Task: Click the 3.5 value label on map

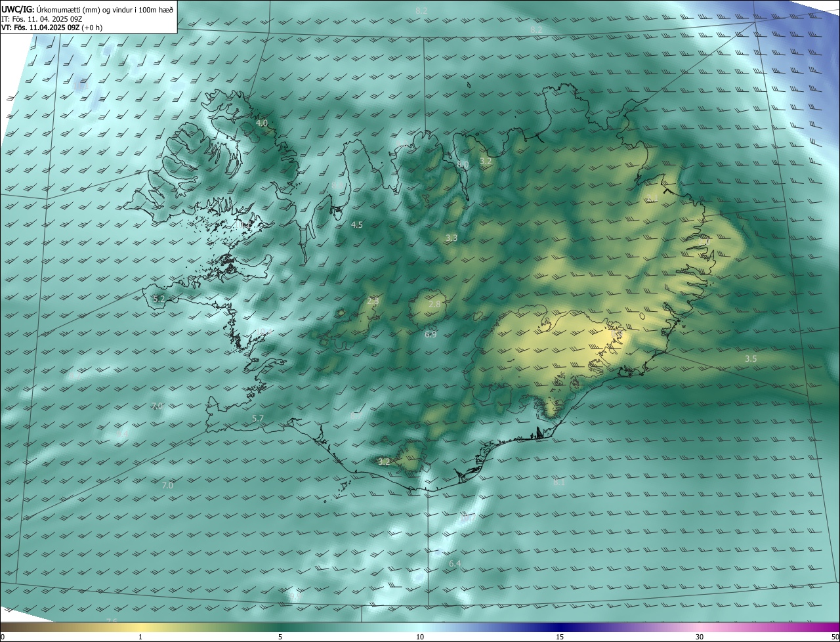Action: [x=751, y=359]
